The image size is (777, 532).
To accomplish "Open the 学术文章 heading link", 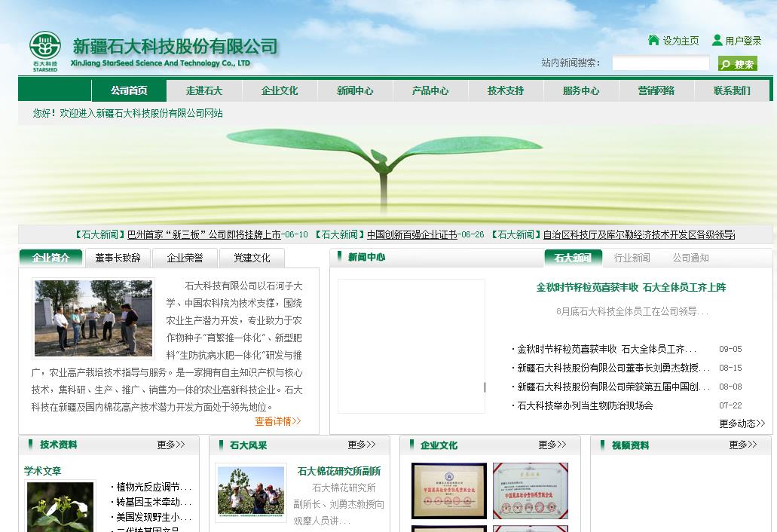I will pyautogui.click(x=43, y=470).
